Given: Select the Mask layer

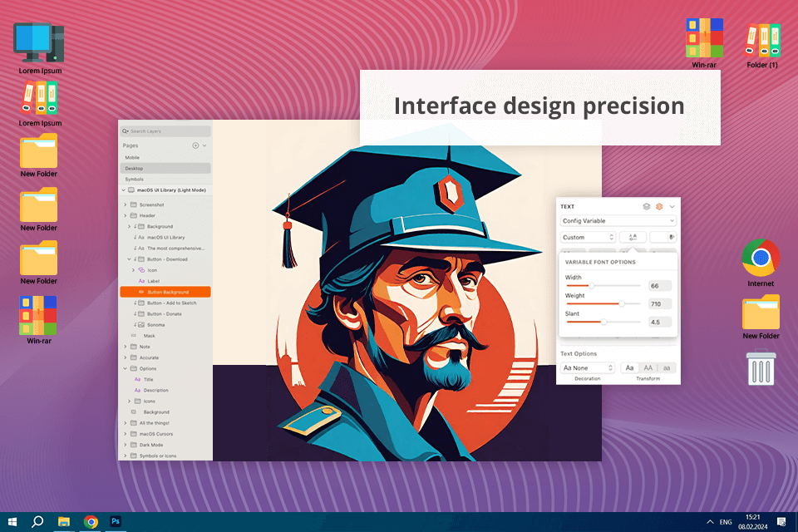Looking at the screenshot, I should tap(165, 336).
